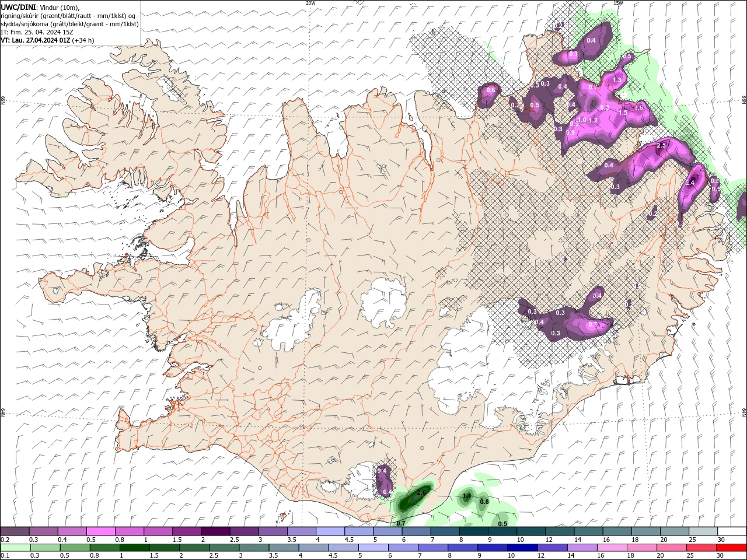Screen dimensions: 747x560
Task: Click the bright red swatch ending the rain legend
Action: click(732, 548)
